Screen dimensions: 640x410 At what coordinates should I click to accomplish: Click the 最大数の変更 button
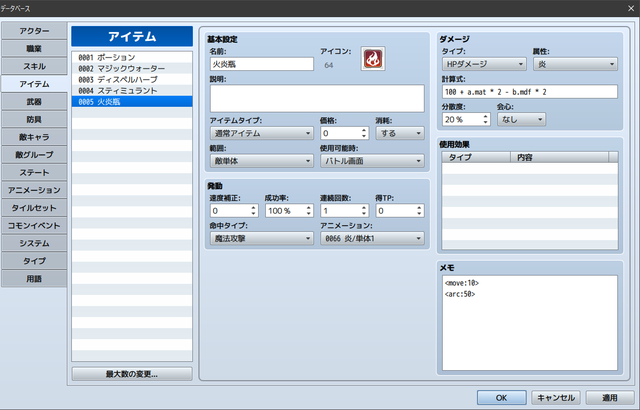pos(132,374)
